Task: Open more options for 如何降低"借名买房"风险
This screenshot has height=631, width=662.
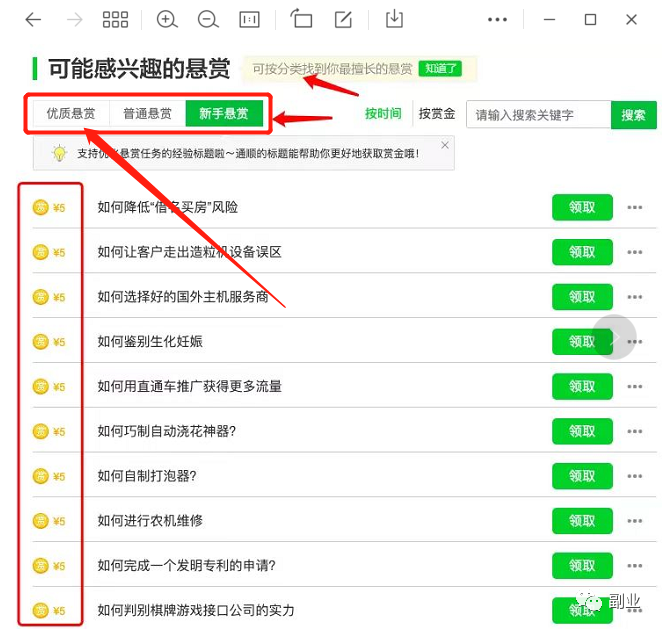Action: click(x=634, y=208)
